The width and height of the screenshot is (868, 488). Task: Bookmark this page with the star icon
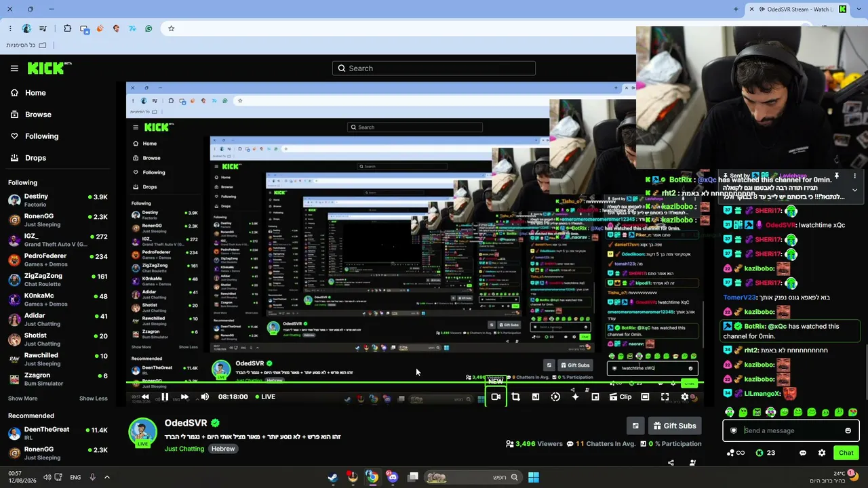point(171,28)
